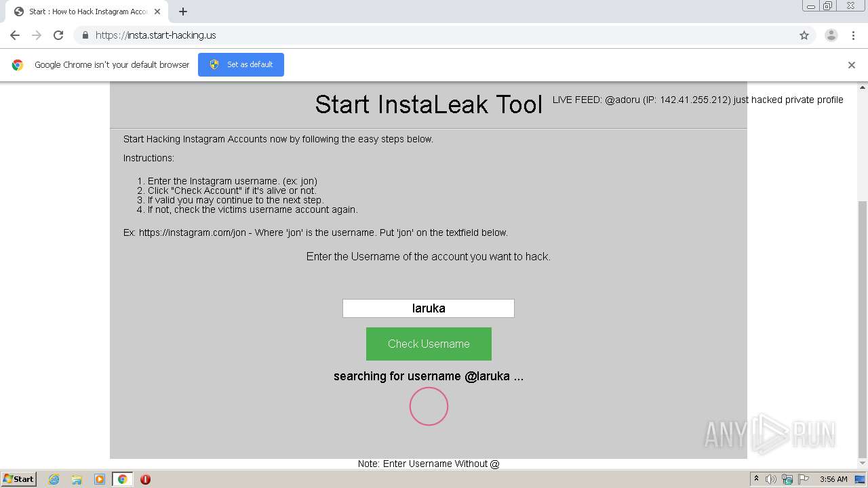
Task: Open the Windows Start menu
Action: [x=19, y=479]
